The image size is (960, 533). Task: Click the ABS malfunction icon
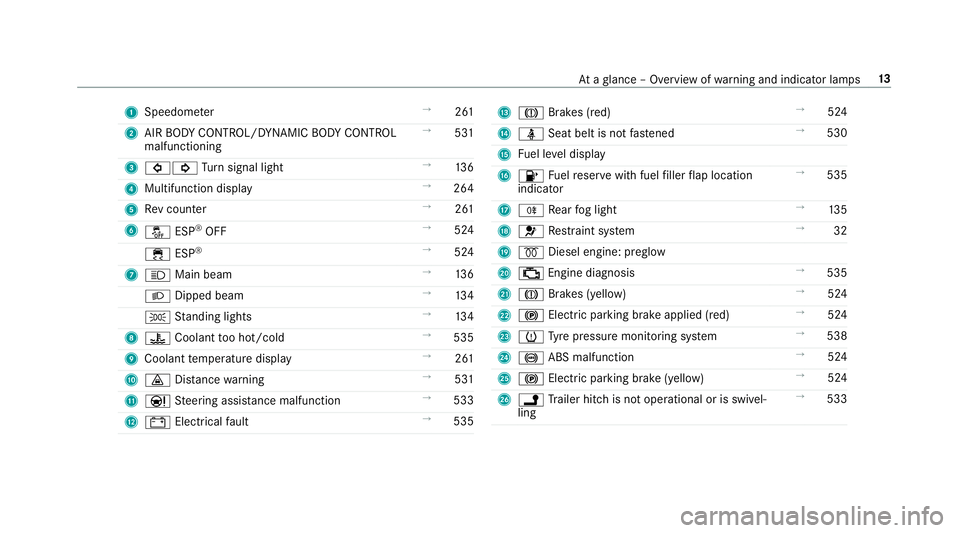(x=531, y=358)
